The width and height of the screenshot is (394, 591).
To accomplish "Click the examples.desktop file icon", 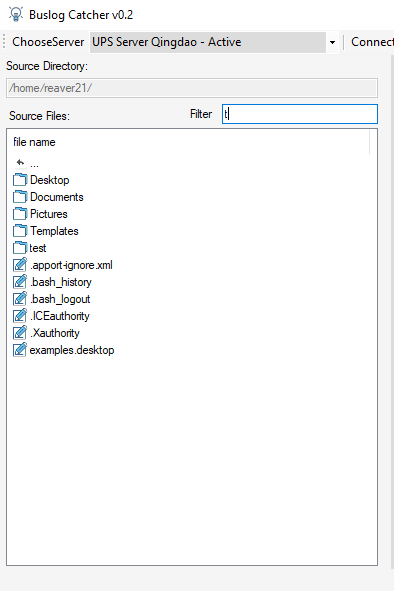I will click(20, 349).
